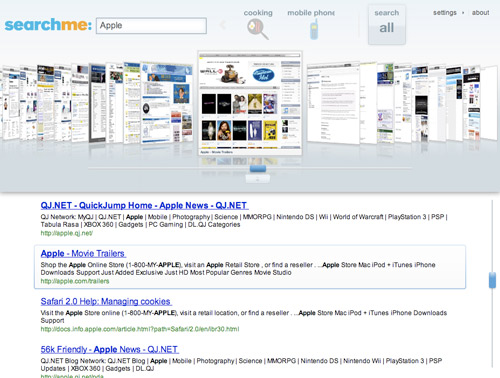Click the blue carousel slider handle
The width and height of the screenshot is (500, 378).
[258, 169]
